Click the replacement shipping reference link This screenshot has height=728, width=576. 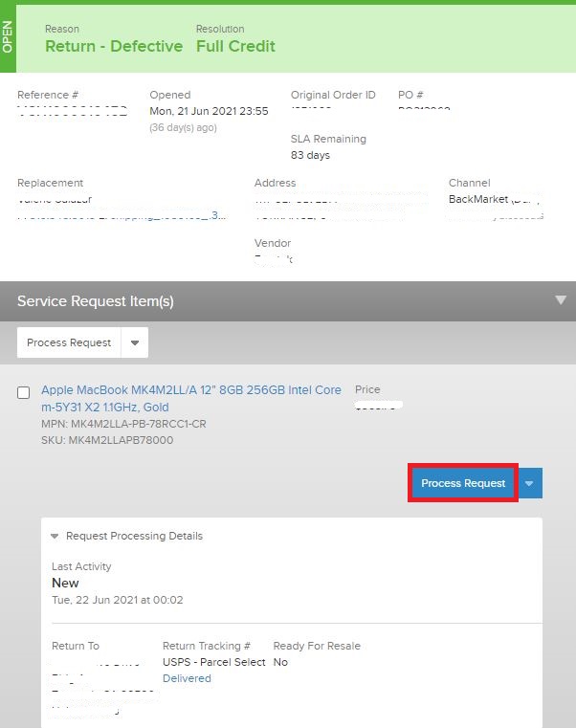coord(122,215)
